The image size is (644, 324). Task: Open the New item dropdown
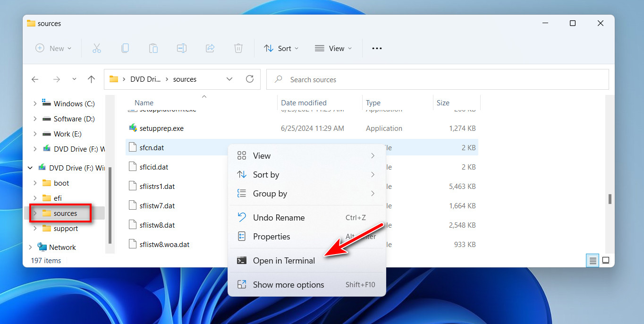pyautogui.click(x=53, y=48)
